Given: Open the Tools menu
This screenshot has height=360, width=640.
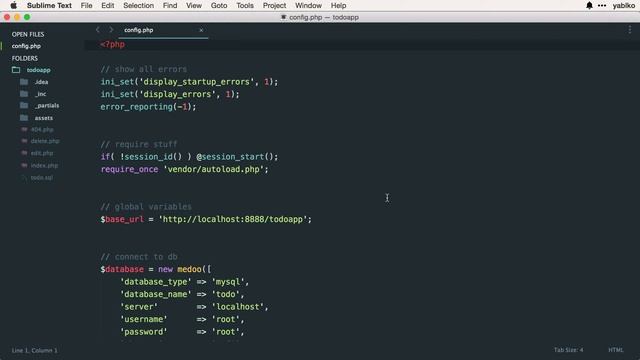Looking at the screenshot, I should [x=245, y=5].
